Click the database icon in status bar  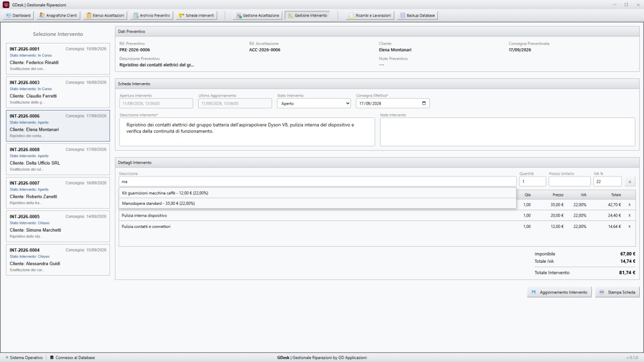(x=52, y=357)
